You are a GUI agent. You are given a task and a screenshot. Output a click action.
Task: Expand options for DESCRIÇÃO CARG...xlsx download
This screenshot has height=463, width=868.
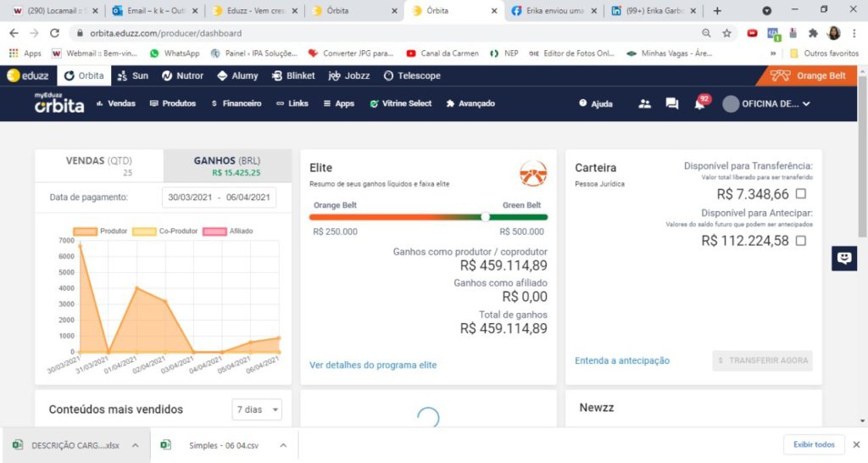pos(135,445)
